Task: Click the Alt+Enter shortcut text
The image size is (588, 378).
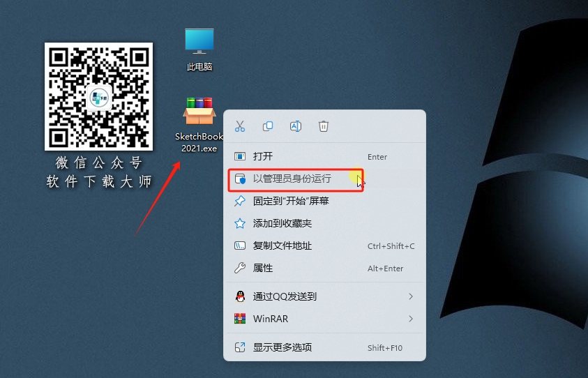Action: (386, 269)
